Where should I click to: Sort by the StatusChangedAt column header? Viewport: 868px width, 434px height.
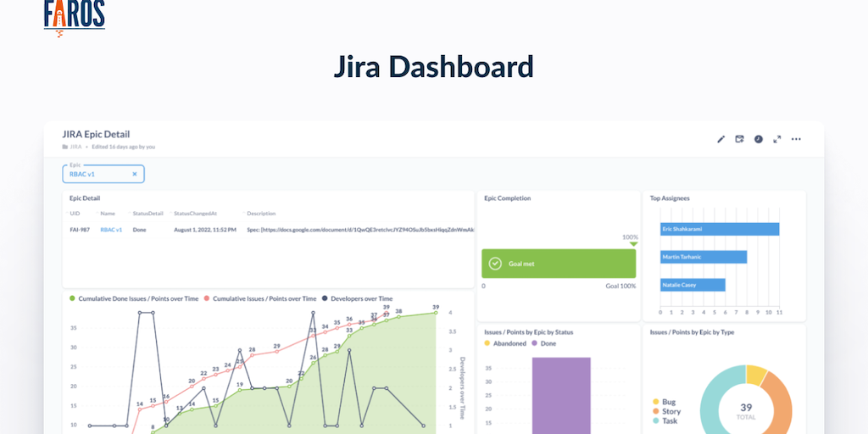click(x=196, y=214)
